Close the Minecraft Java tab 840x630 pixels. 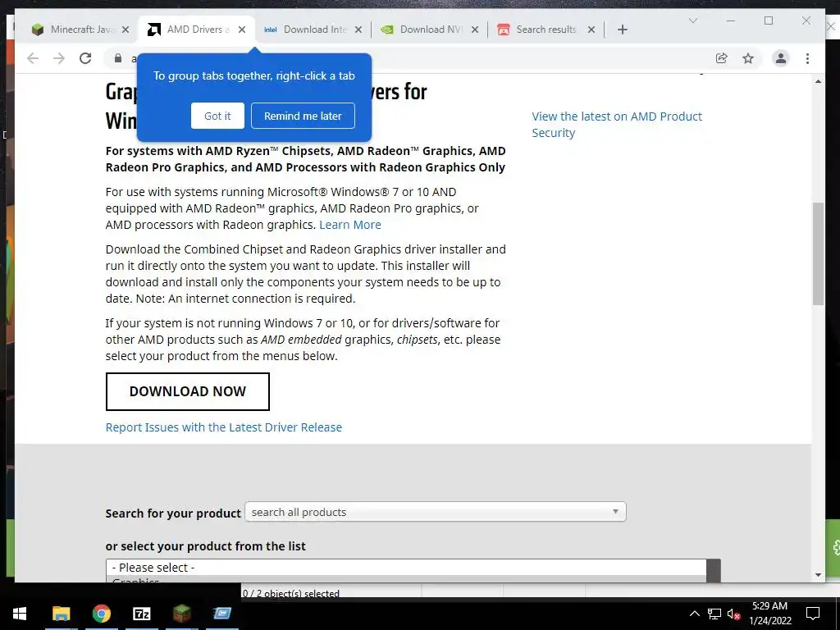(x=126, y=30)
